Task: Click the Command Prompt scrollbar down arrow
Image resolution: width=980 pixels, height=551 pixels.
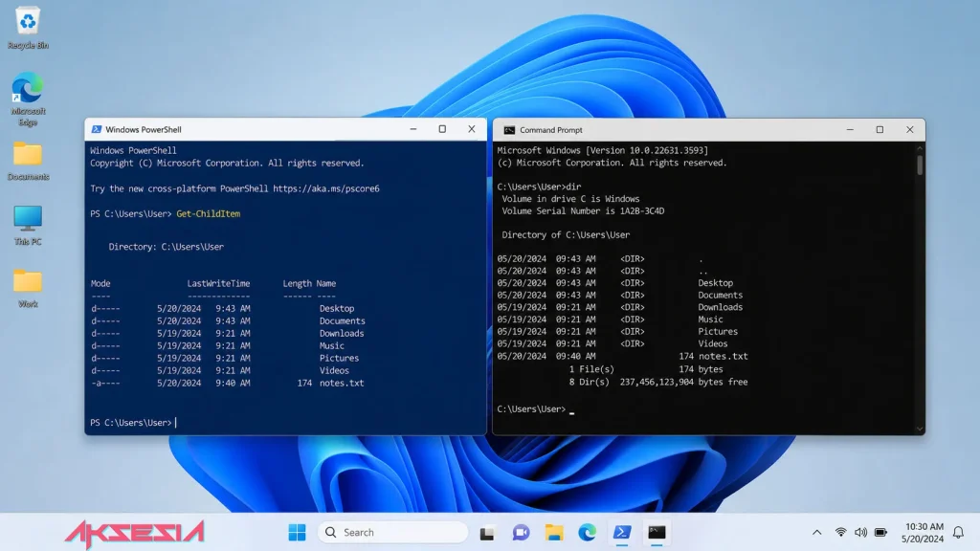Action: pos(920,429)
